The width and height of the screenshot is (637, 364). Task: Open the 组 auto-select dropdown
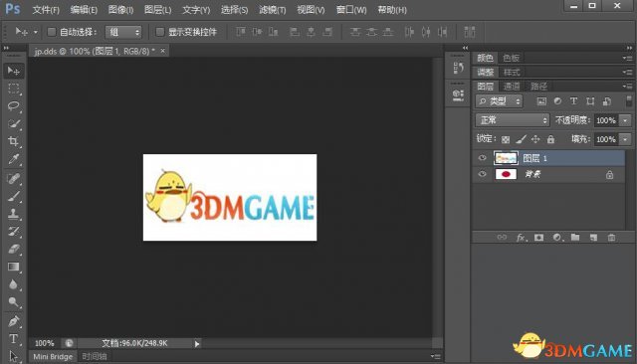[123, 32]
